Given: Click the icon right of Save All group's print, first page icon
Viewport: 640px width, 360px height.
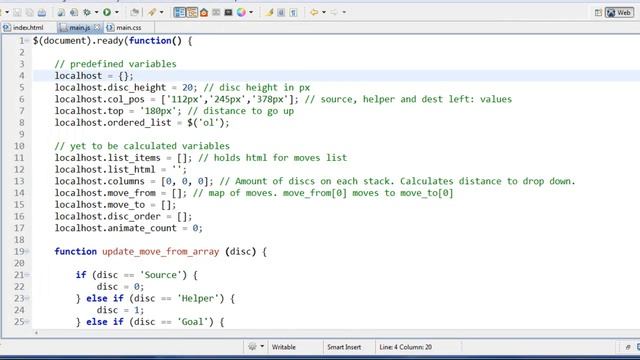Looking at the screenshot, I should coord(61,13).
